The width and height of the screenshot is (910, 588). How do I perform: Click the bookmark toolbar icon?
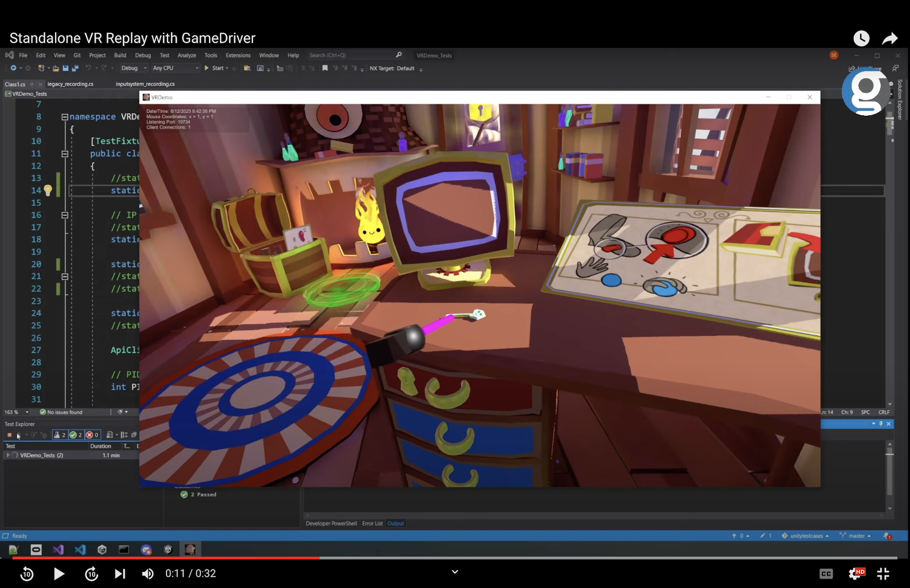click(x=325, y=68)
